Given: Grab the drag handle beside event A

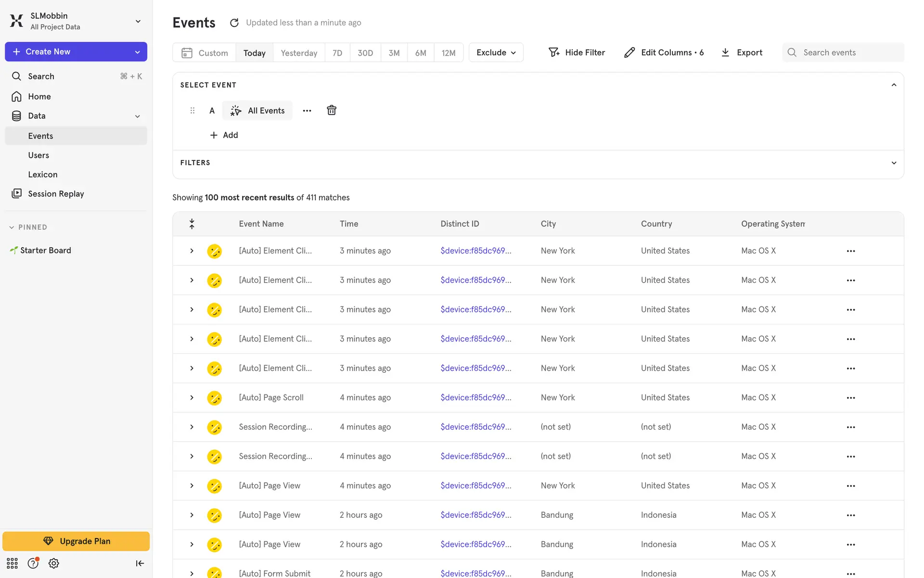Looking at the screenshot, I should coord(192,111).
